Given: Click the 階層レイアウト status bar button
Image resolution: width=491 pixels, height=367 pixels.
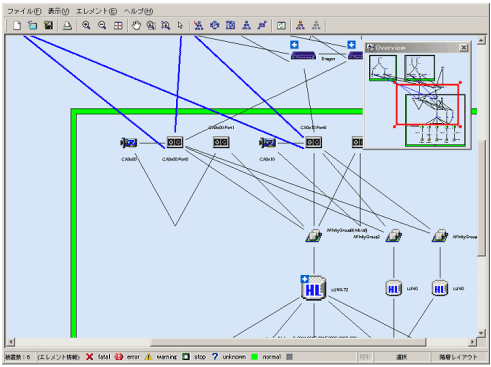Looking at the screenshot, I should [458, 357].
